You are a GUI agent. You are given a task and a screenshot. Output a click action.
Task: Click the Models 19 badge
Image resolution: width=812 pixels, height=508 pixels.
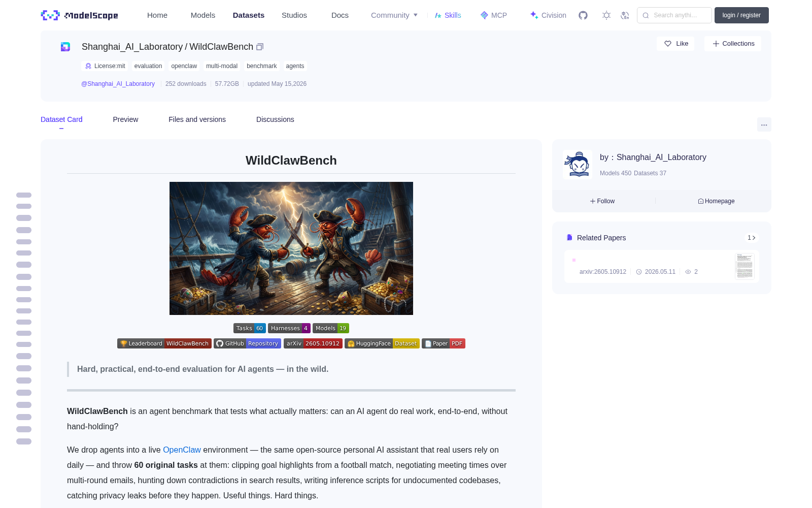pyautogui.click(x=331, y=328)
